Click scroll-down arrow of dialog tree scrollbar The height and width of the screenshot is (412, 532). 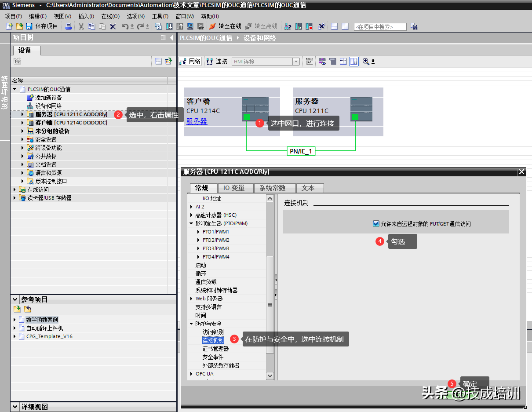tap(270, 376)
